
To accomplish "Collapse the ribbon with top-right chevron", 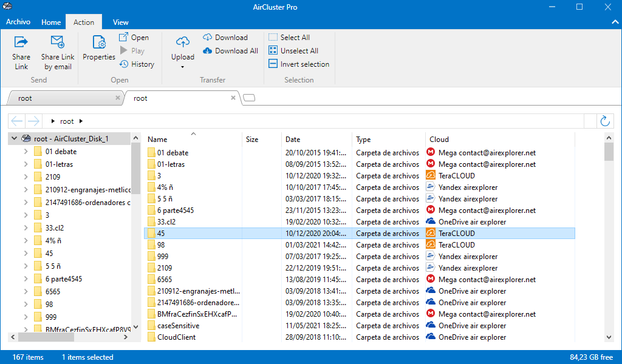I will point(615,22).
